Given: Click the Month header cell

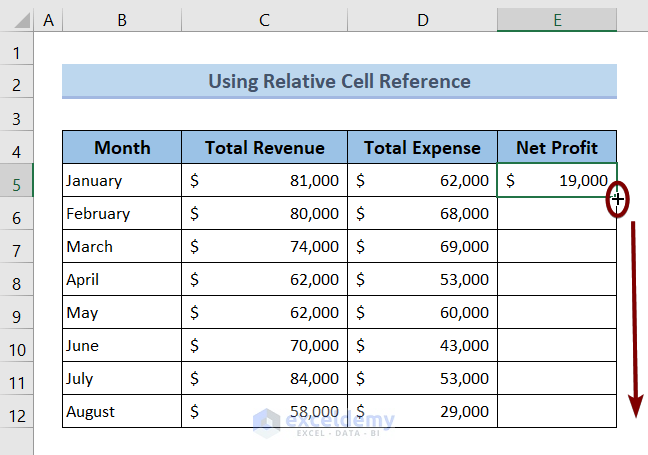Looking at the screenshot, I should [x=122, y=148].
